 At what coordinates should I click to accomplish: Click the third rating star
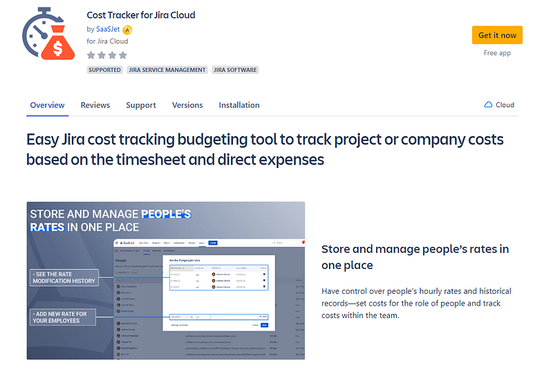tap(112, 55)
